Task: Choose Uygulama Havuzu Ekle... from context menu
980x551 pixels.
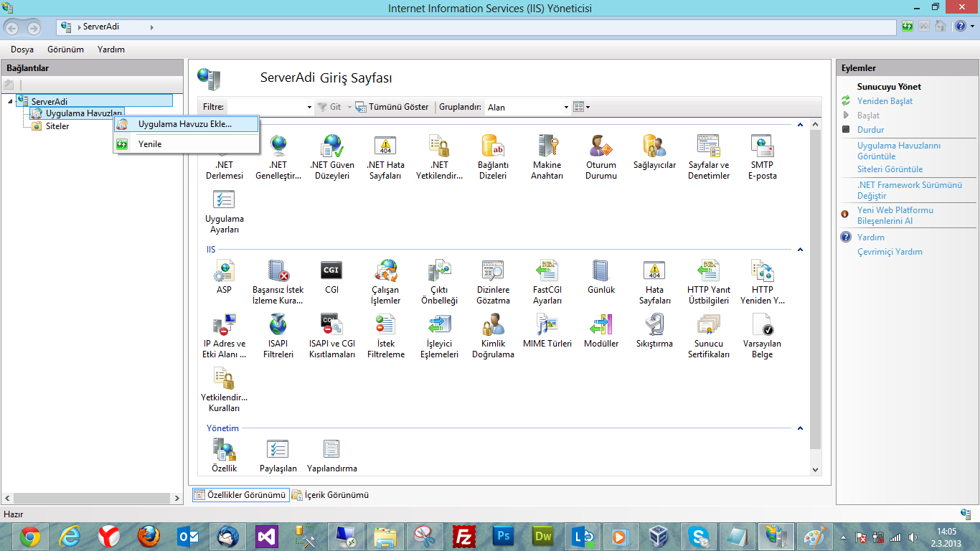Action: [186, 124]
